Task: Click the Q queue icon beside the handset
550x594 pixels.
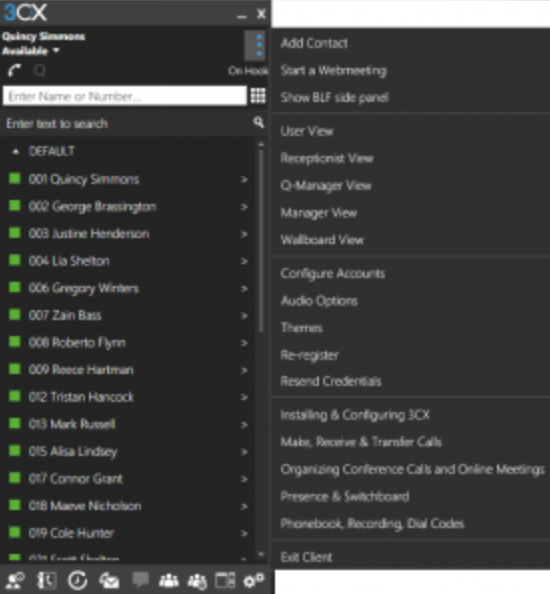Action: point(40,70)
